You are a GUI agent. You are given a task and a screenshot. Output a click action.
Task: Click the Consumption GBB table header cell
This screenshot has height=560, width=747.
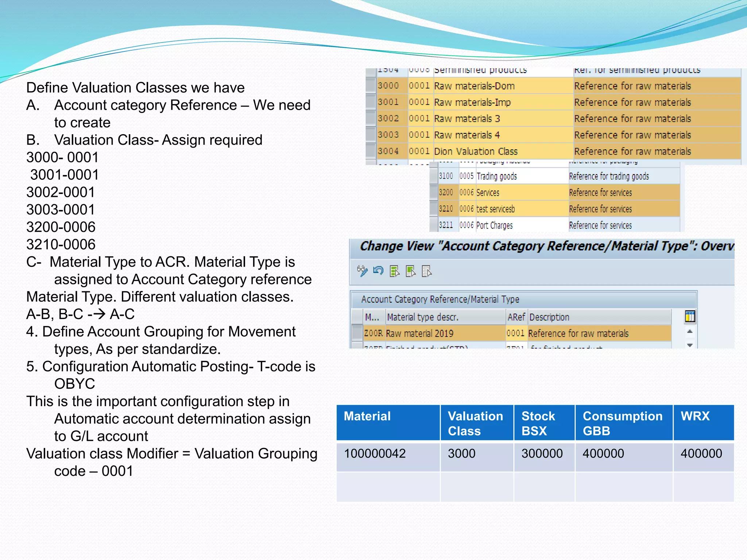pos(623,423)
